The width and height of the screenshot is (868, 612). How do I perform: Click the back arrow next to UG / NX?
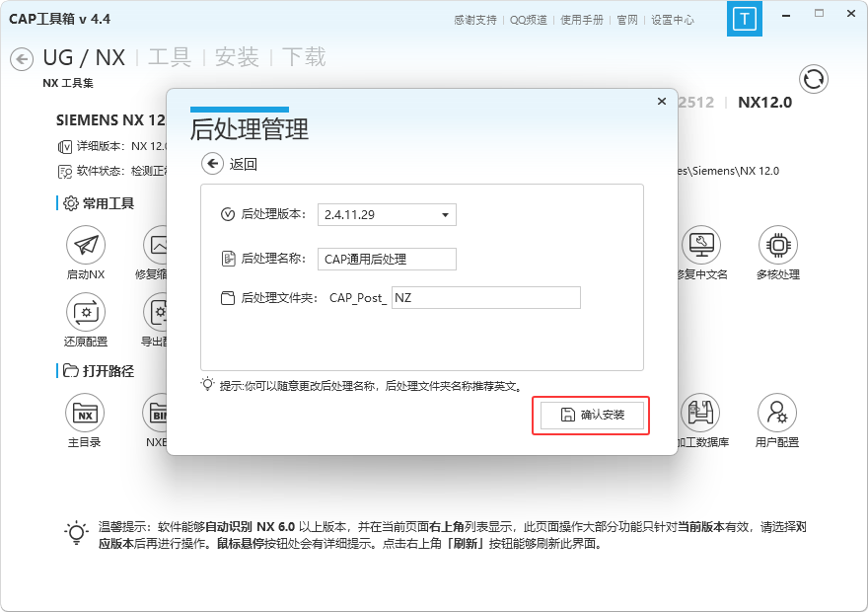pos(22,59)
